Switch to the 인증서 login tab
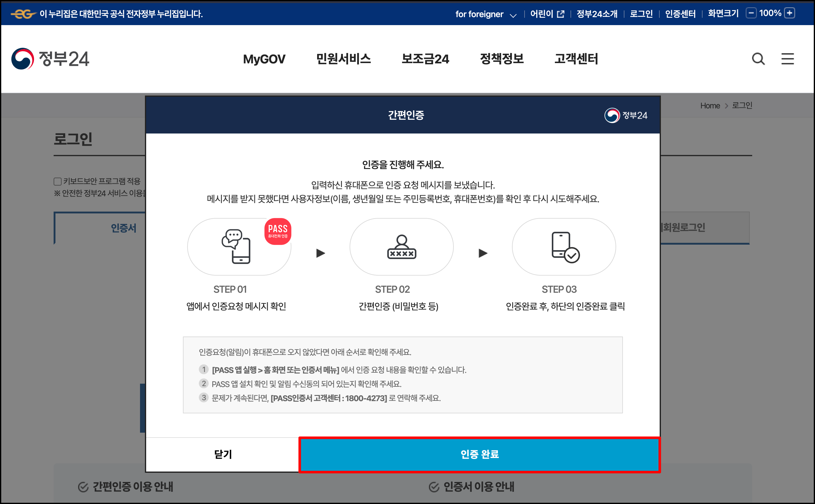Image resolution: width=815 pixels, height=504 pixels. tap(100, 228)
